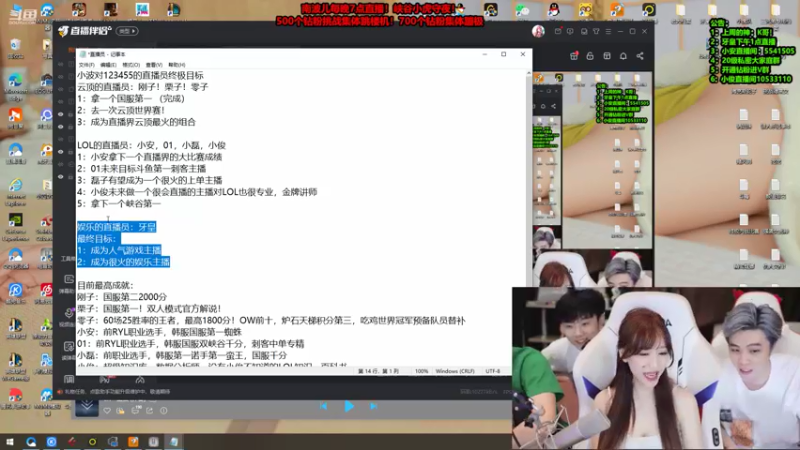Click the message icon beside the avatar in 直播伴侣

558,31
